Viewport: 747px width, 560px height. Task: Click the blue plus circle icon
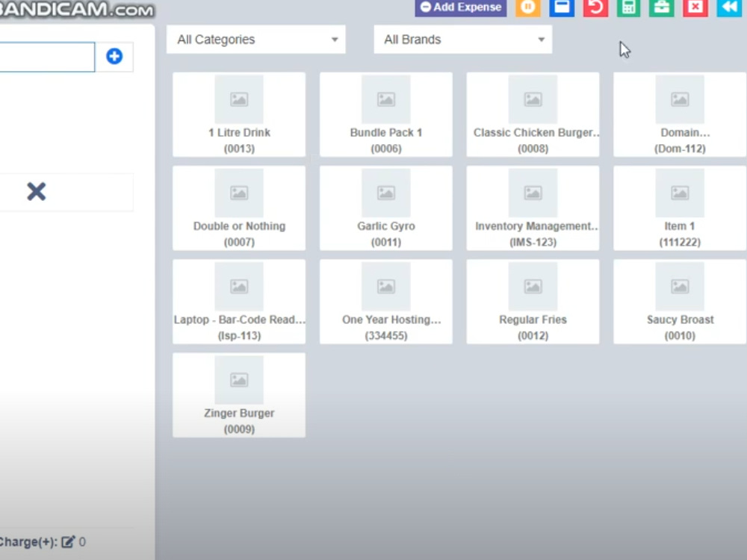pyautogui.click(x=114, y=56)
